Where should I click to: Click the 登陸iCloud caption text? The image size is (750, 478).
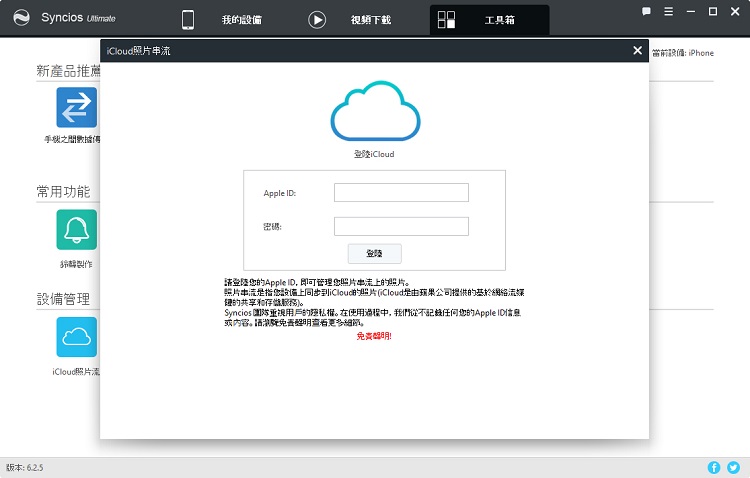tap(374, 154)
